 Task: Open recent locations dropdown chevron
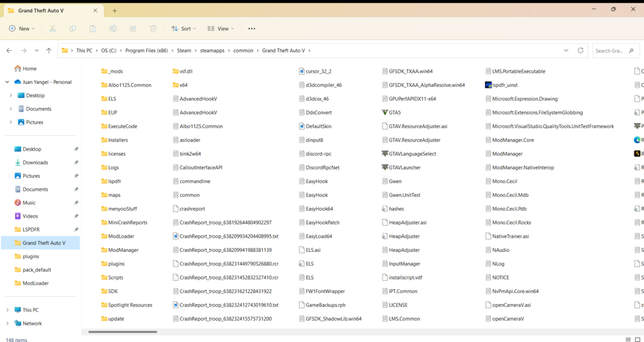(37, 50)
